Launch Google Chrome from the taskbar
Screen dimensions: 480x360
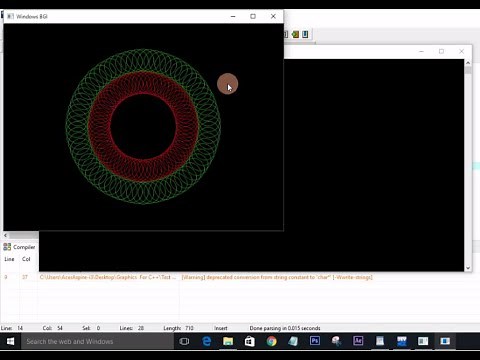click(271, 341)
